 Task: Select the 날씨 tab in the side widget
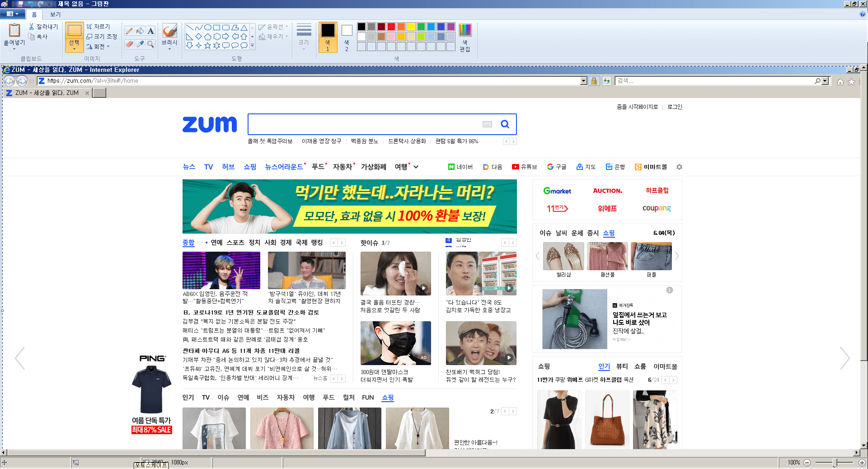point(561,233)
